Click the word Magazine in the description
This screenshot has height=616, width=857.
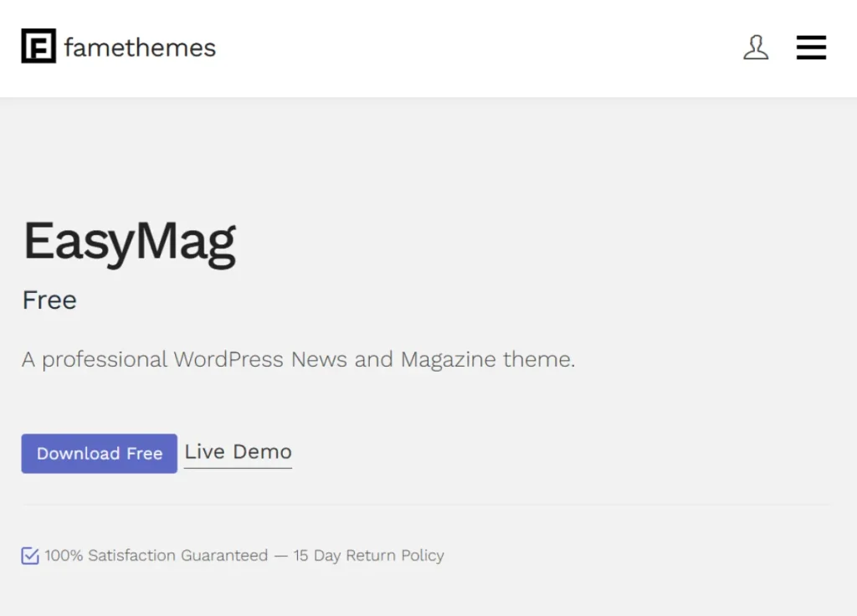tap(448, 360)
